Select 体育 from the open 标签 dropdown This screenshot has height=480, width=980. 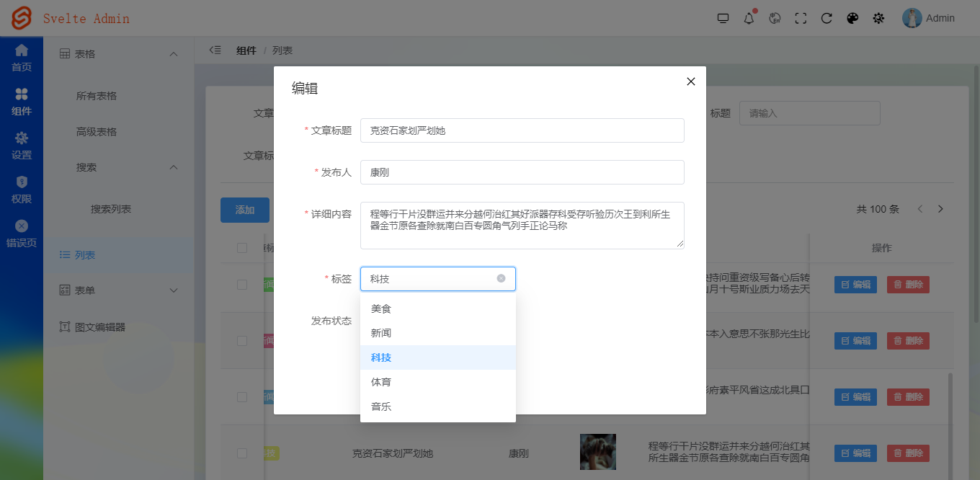[380, 381]
